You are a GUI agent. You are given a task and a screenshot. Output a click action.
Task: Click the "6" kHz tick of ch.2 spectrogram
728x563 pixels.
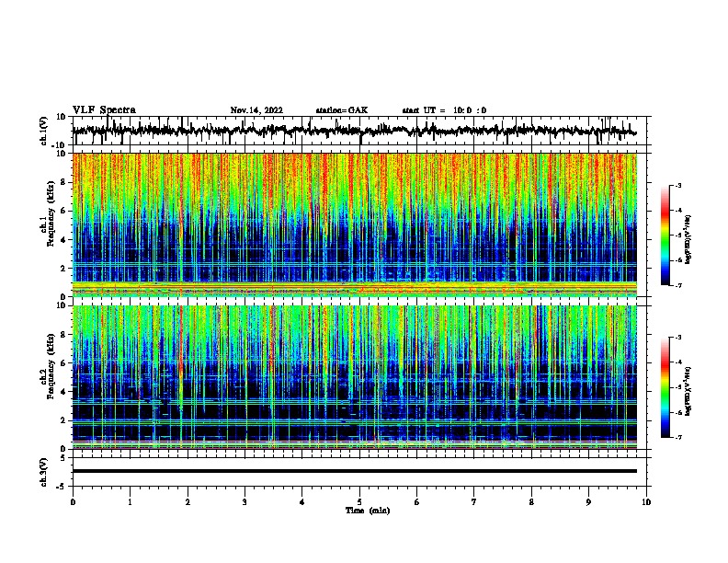(64, 363)
